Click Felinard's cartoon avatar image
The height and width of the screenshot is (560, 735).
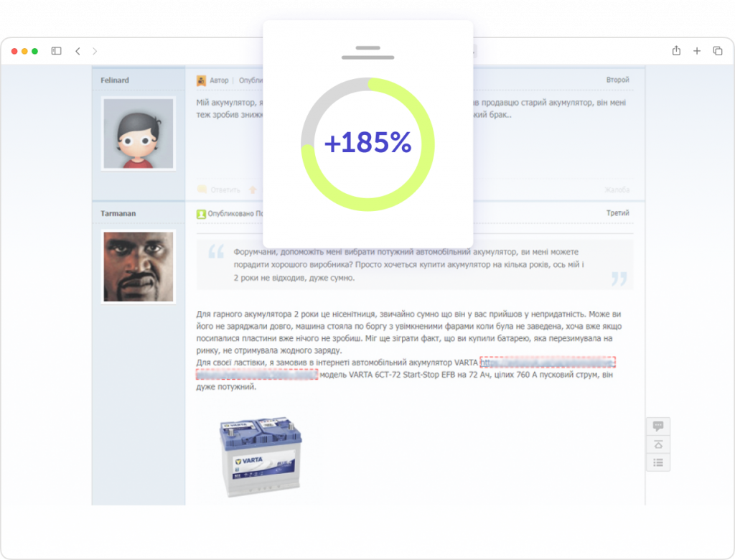click(x=139, y=134)
